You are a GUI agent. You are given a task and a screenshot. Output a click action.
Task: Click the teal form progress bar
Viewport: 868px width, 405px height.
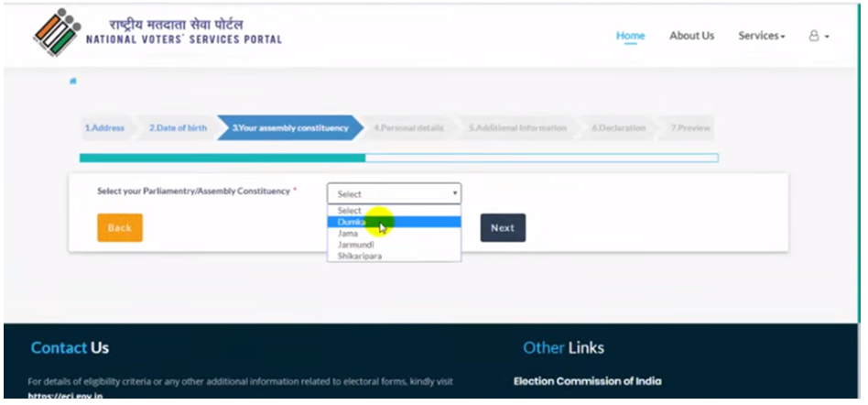point(222,158)
